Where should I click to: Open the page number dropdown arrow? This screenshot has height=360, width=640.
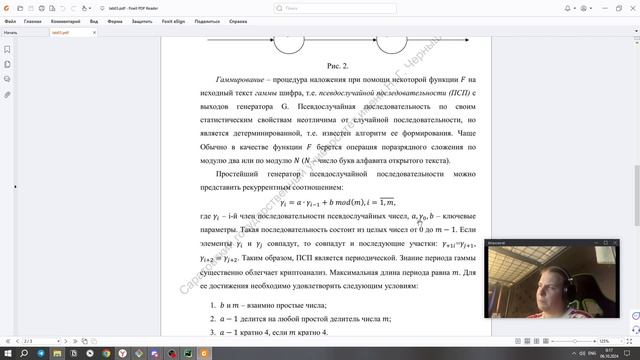[58, 341]
